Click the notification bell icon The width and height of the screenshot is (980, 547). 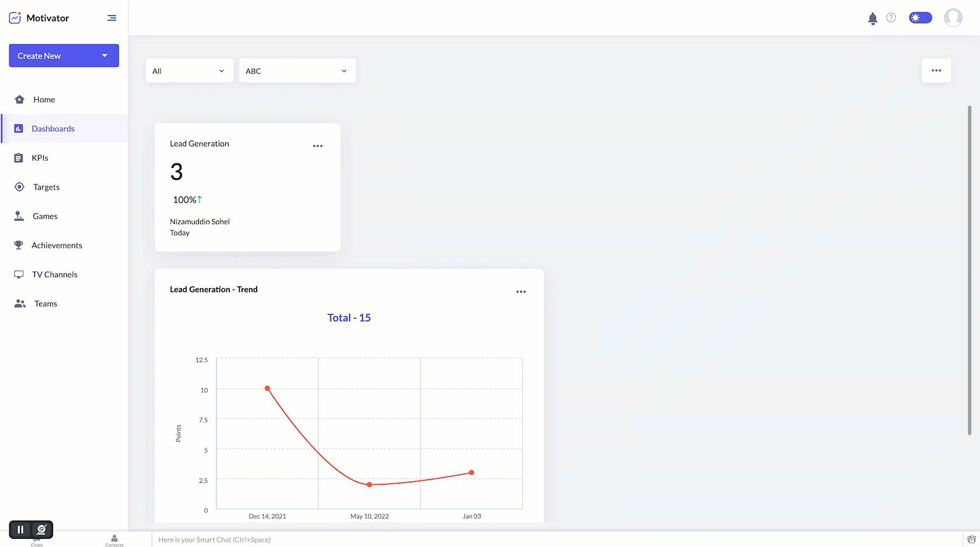coord(872,19)
